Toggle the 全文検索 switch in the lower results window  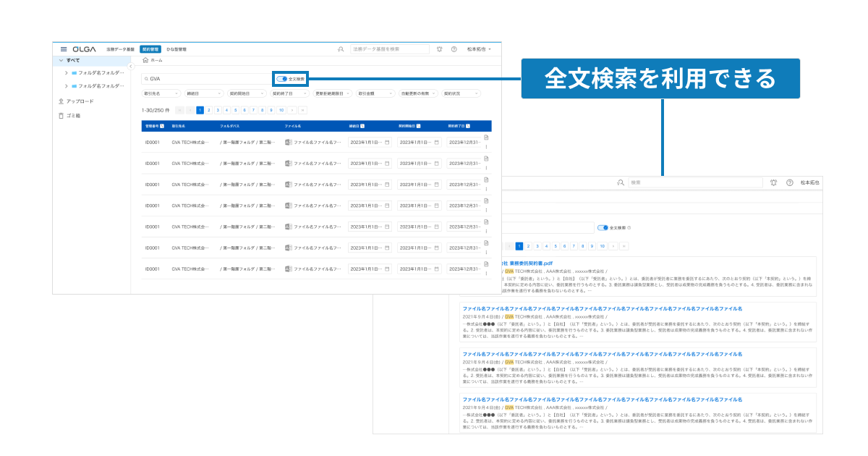pos(603,227)
